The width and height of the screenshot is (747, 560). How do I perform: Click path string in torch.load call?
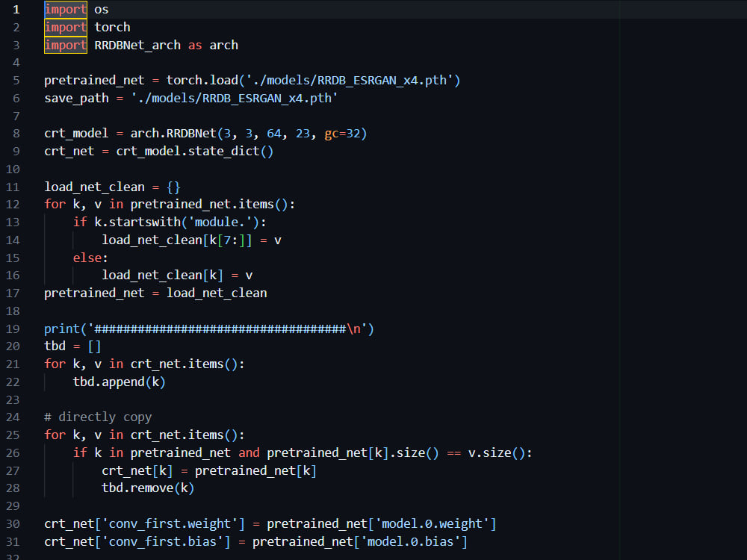(349, 80)
